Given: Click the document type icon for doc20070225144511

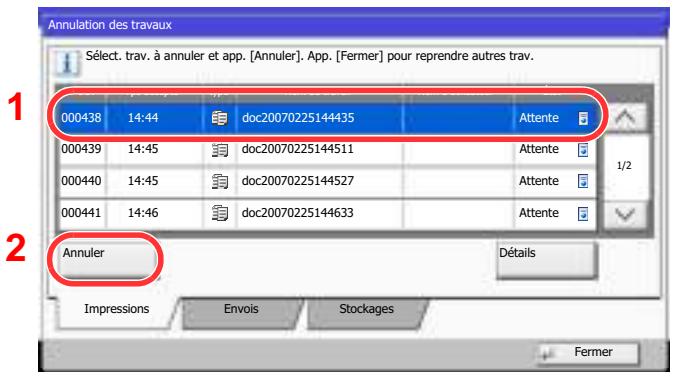Looking at the screenshot, I should (x=219, y=150).
